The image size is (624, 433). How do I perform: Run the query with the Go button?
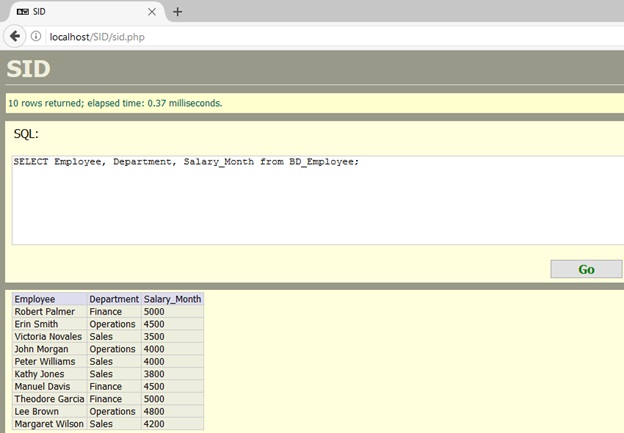coord(586,269)
